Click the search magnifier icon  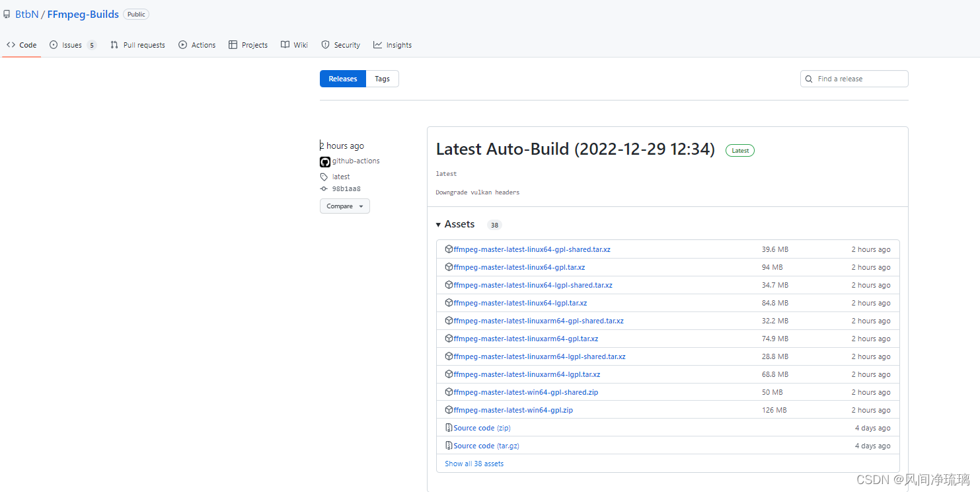click(809, 79)
